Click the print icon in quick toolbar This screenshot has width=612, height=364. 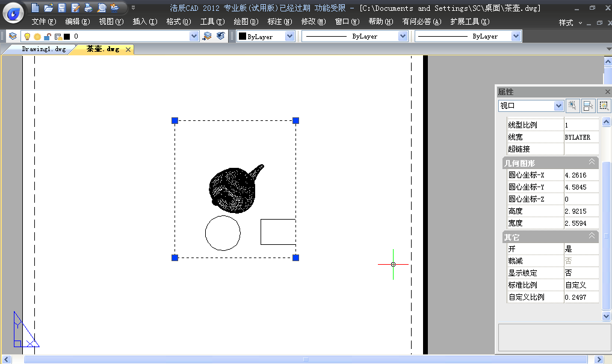pyautogui.click(x=88, y=8)
